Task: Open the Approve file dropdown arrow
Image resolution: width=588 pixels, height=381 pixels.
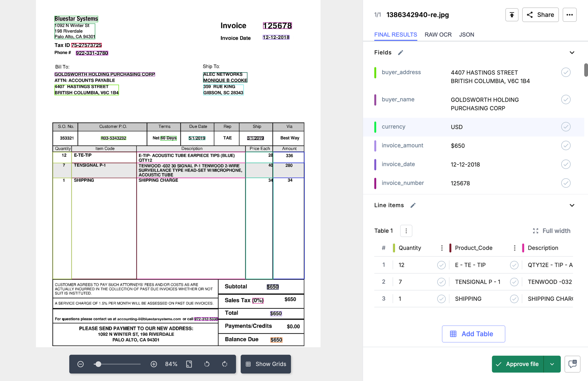Action: tap(552, 364)
